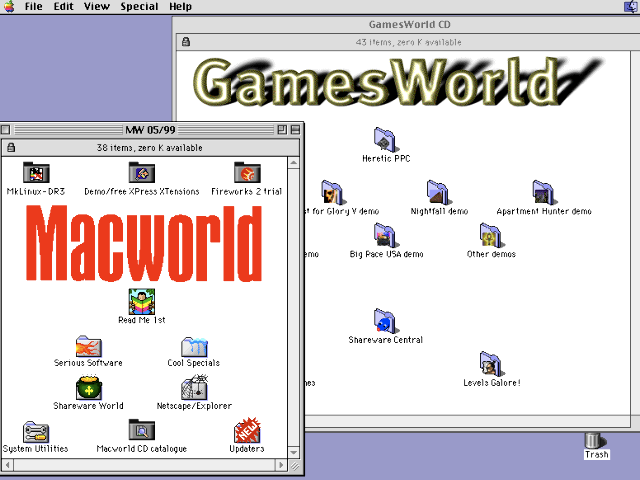This screenshot has height=480, width=640.
Task: Click the Nightfall demo label text
Action: [439, 211]
